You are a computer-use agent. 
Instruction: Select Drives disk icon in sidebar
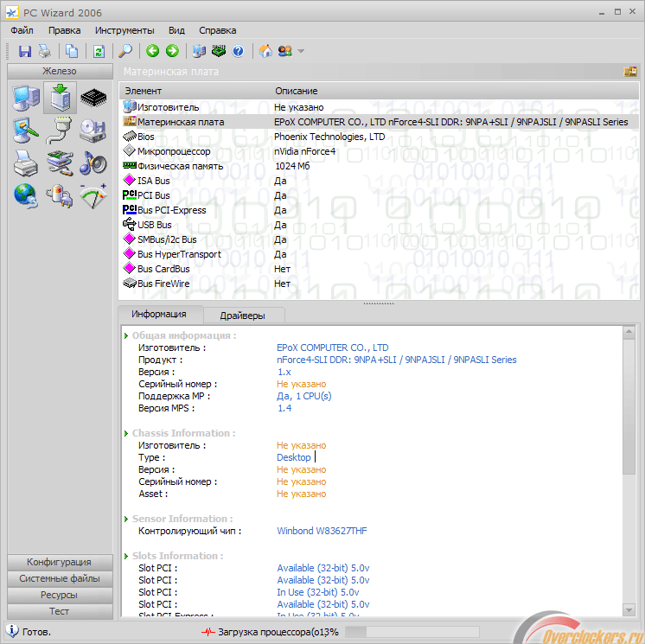point(93,131)
